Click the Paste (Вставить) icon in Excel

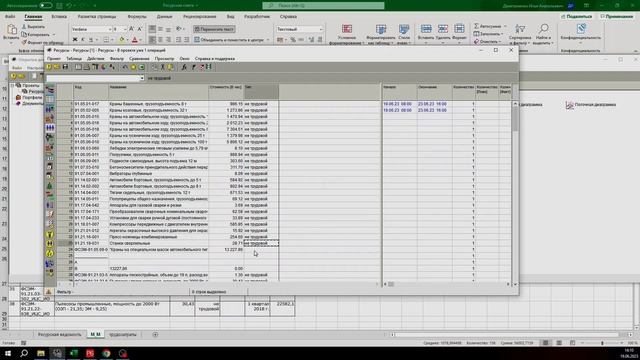click(11, 30)
